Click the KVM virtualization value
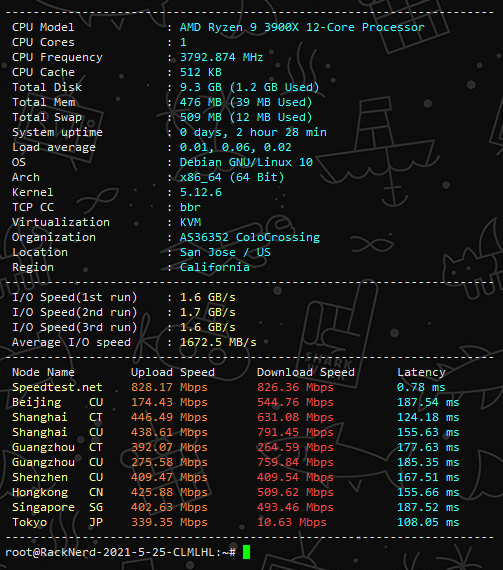 pyautogui.click(x=190, y=222)
